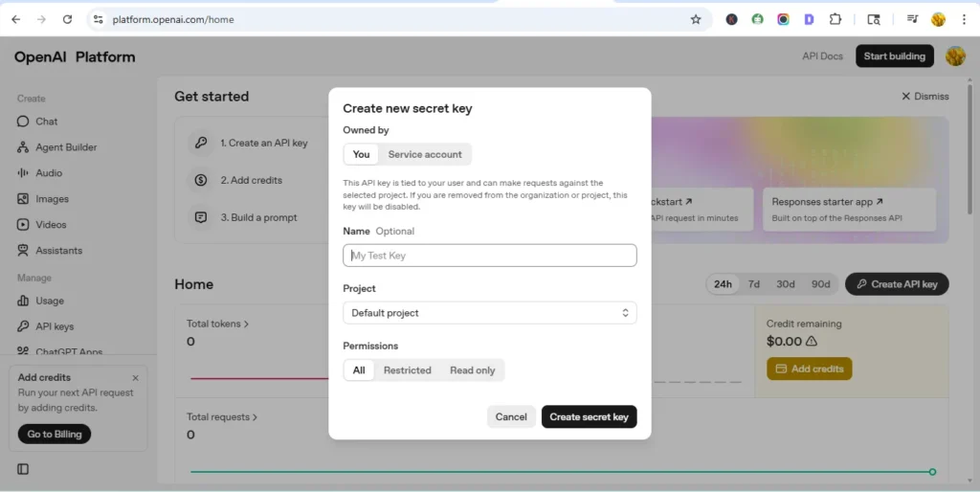Image resolution: width=980 pixels, height=492 pixels.
Task: Open the Images sidebar icon
Action: pyautogui.click(x=23, y=199)
